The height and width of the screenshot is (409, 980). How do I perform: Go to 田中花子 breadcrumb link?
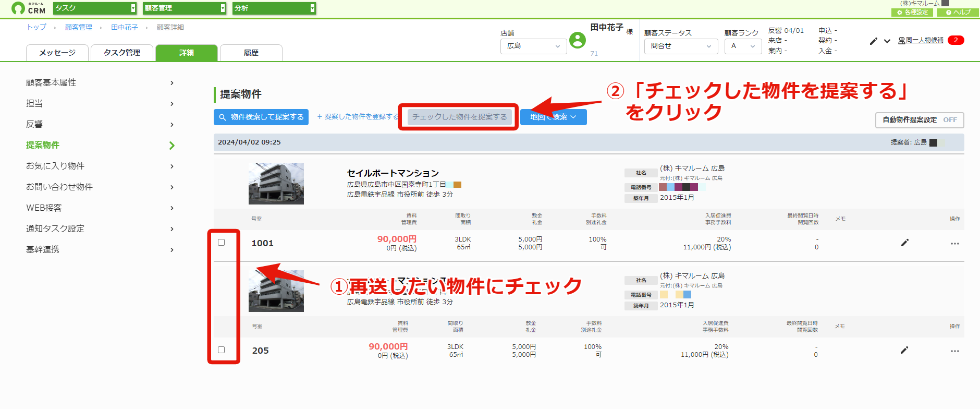125,27
